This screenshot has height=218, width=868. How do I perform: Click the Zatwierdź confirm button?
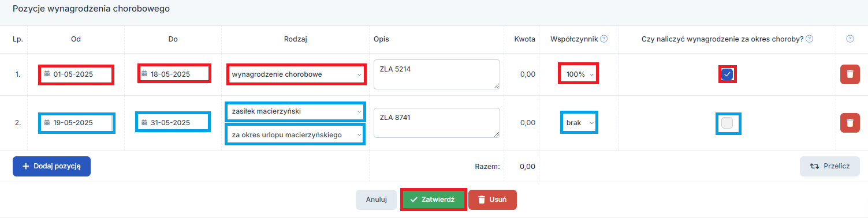coord(433,200)
